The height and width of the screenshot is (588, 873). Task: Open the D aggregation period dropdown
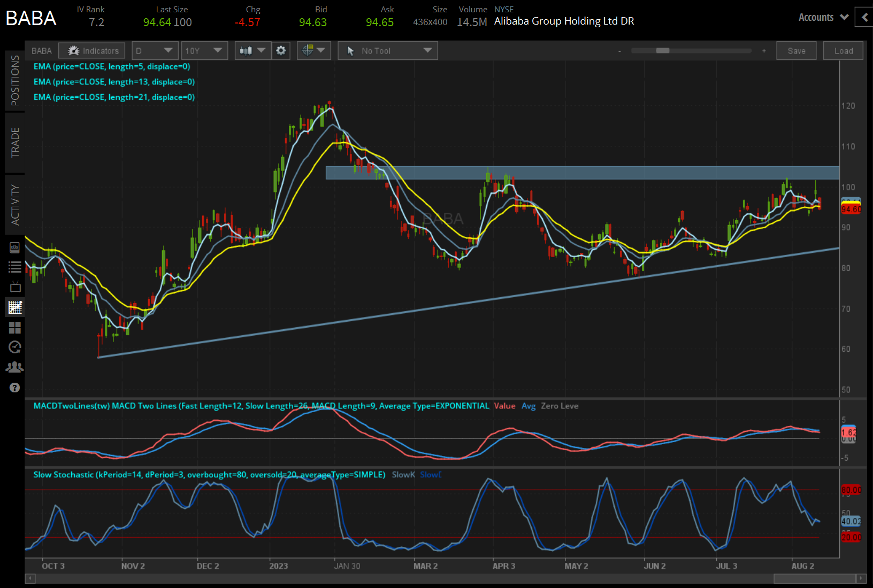point(155,50)
